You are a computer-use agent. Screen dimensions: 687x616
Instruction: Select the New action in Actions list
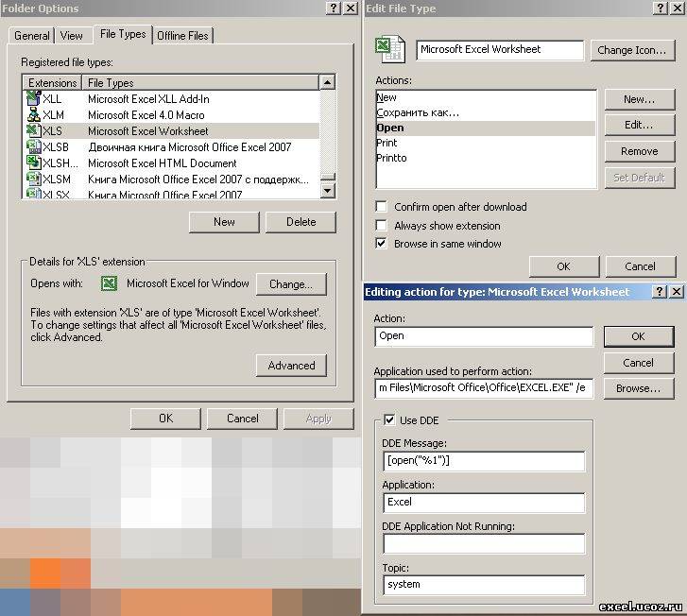[486, 97]
